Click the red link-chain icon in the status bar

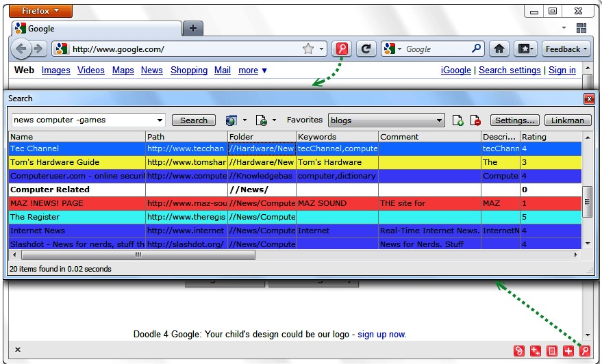520,351
